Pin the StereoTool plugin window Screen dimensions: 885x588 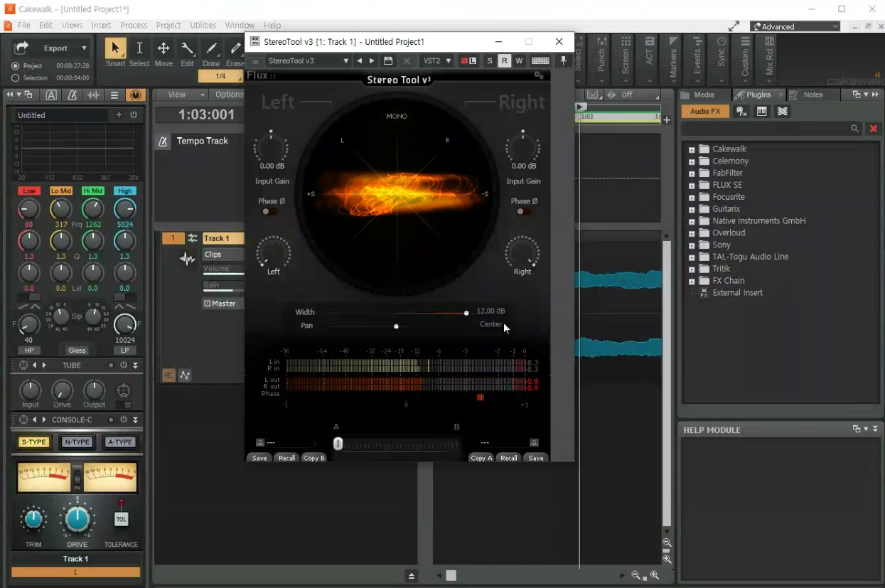564,61
